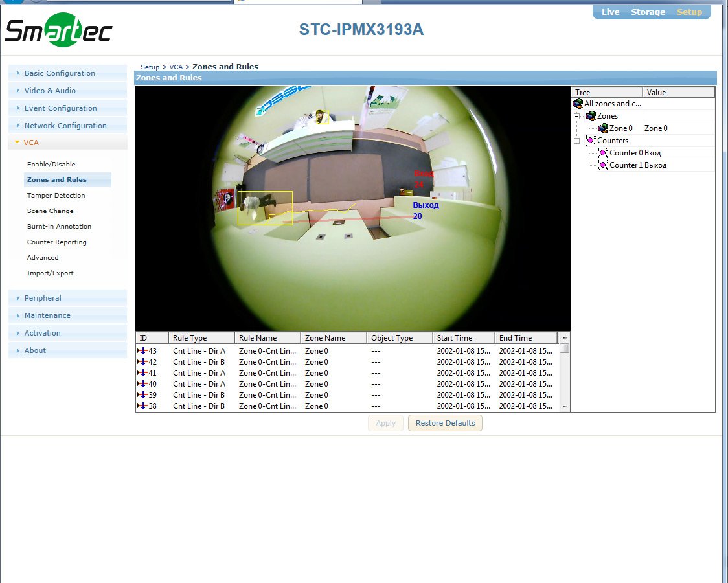Image resolution: width=728 pixels, height=583 pixels.
Task: Collapse the VCA sidebar section
Action: click(x=31, y=143)
